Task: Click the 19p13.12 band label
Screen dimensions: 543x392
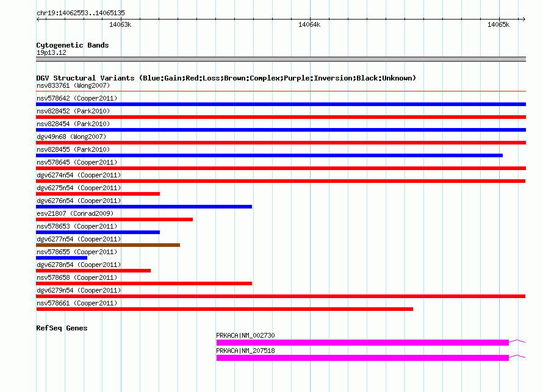Action: click(x=51, y=52)
